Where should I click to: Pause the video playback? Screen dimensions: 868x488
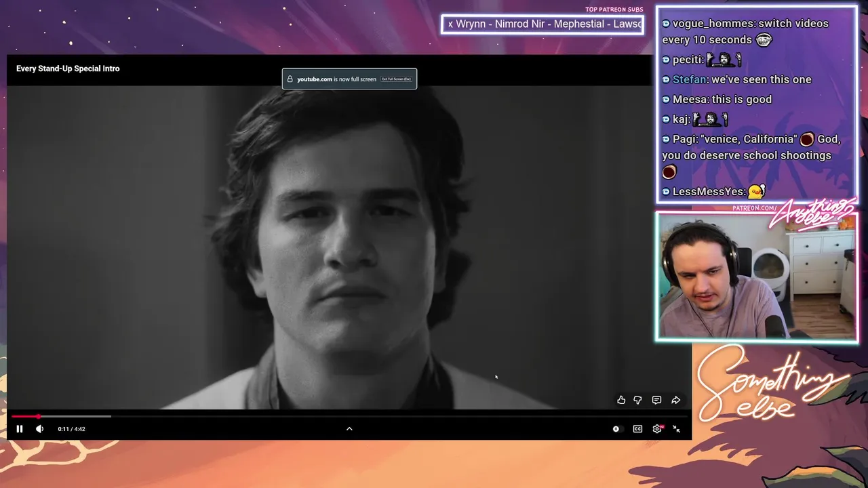click(x=20, y=429)
